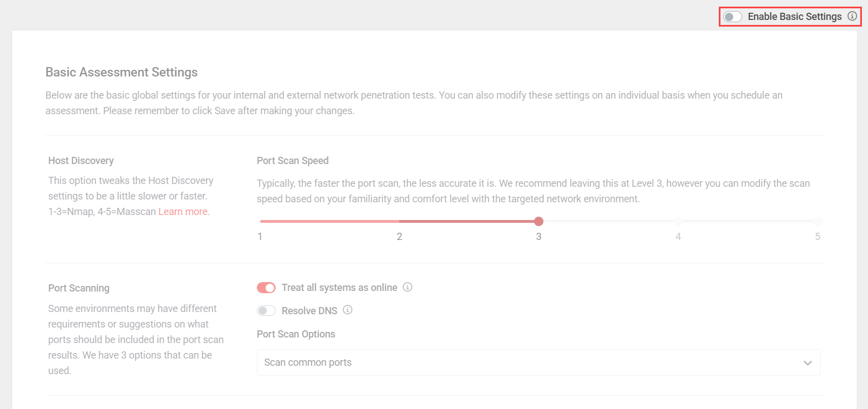Click the Host Discovery section title
Viewport: 868px width, 409px height.
pyautogui.click(x=81, y=161)
